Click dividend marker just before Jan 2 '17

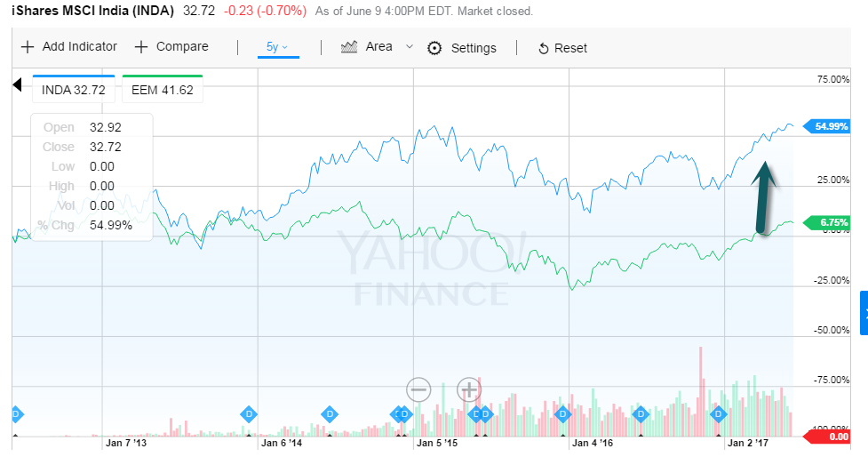[719, 414]
